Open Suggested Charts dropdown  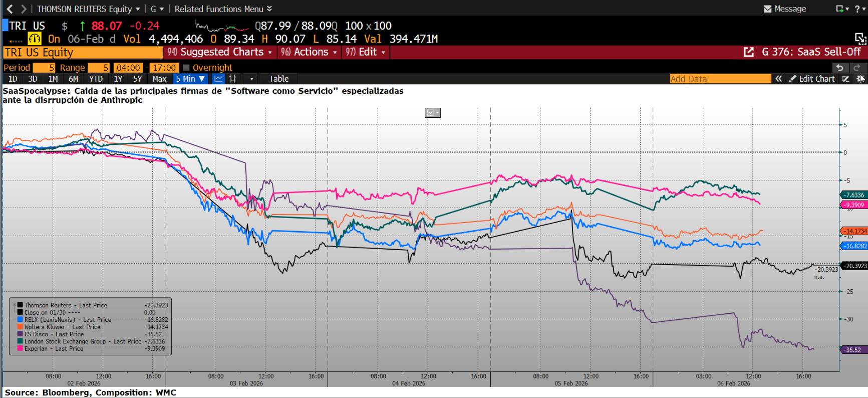click(219, 52)
